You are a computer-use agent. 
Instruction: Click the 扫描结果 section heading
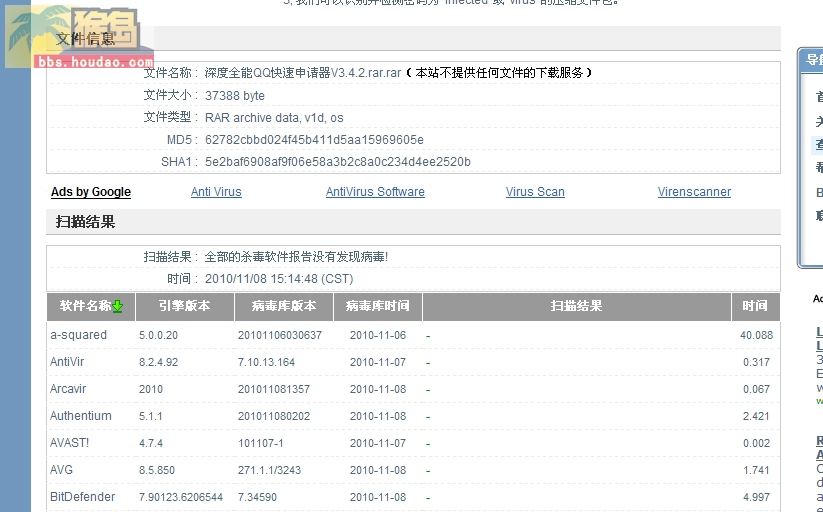pos(86,222)
